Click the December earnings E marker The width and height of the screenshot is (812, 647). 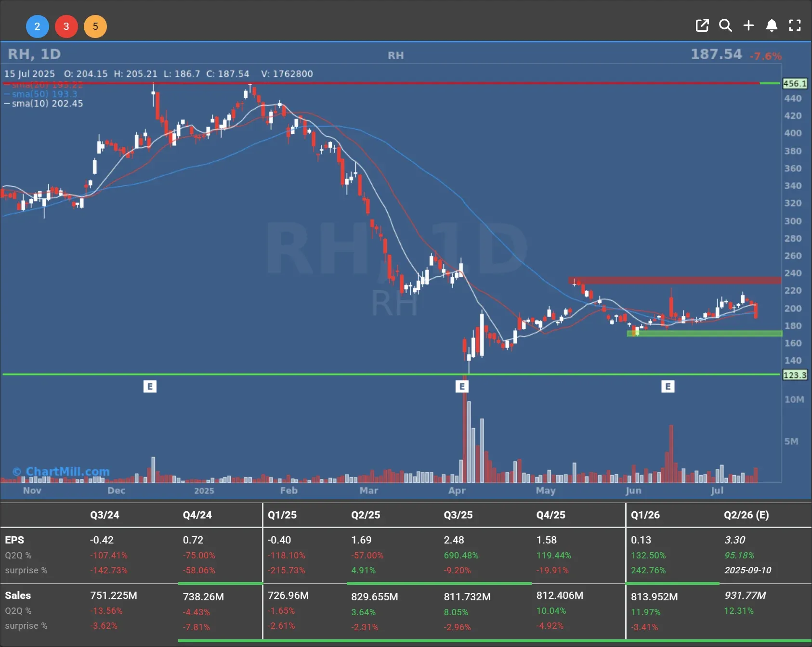pos(150,387)
